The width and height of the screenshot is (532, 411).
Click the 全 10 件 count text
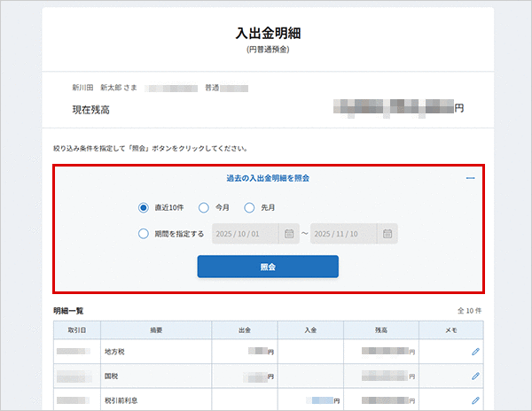tap(470, 310)
